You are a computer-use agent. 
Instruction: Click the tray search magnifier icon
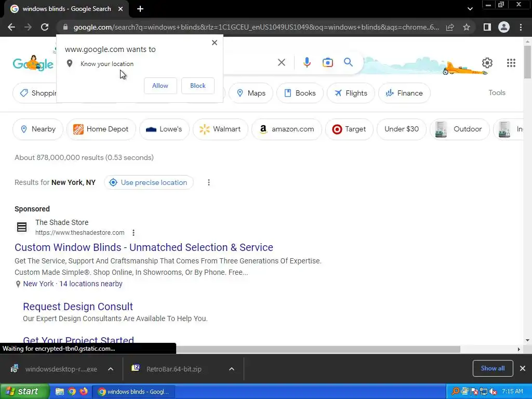(x=456, y=392)
